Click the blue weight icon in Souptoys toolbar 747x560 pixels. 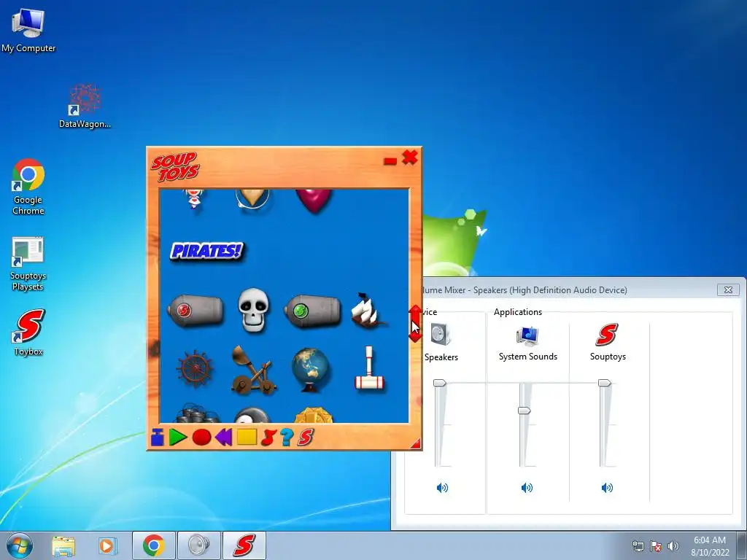coord(158,437)
